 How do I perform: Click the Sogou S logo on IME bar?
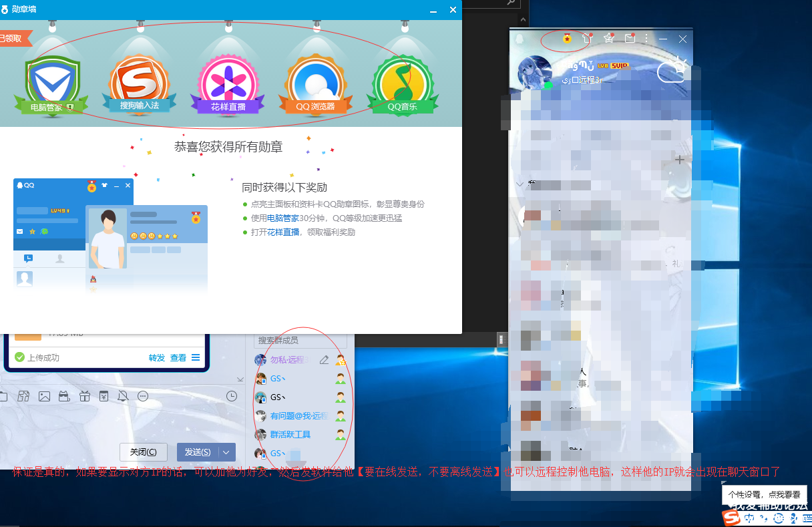[x=732, y=518]
